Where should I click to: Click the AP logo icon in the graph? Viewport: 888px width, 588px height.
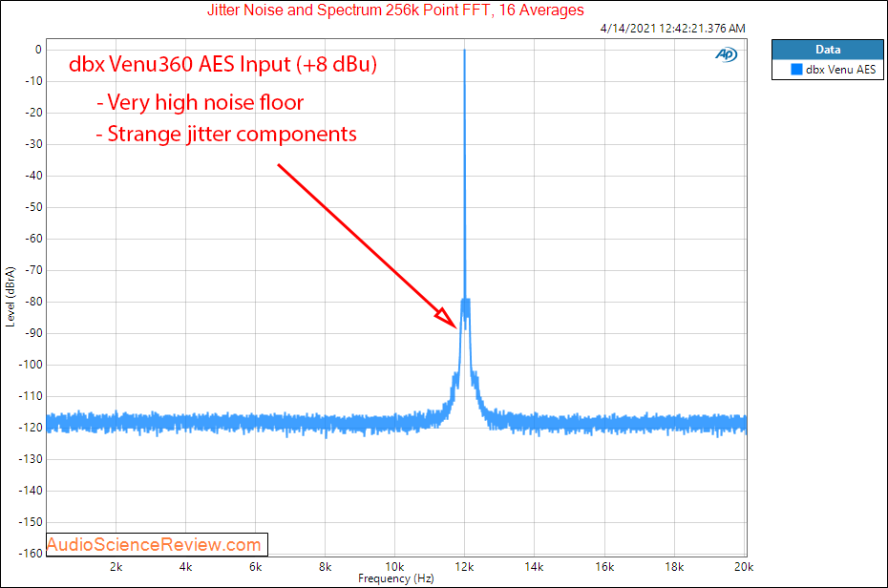726,54
